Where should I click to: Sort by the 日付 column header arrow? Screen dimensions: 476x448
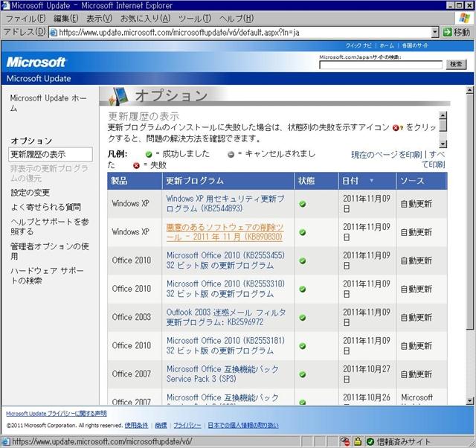point(371,181)
